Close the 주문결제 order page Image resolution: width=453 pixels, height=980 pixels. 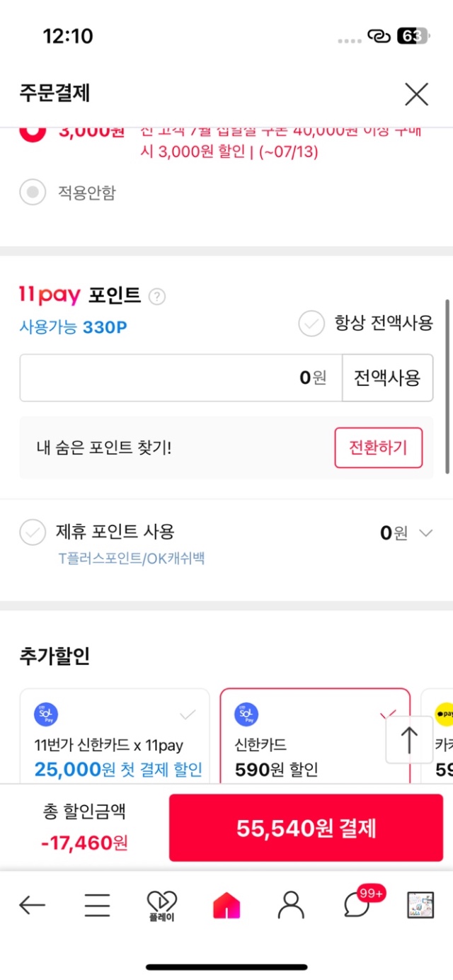(416, 93)
